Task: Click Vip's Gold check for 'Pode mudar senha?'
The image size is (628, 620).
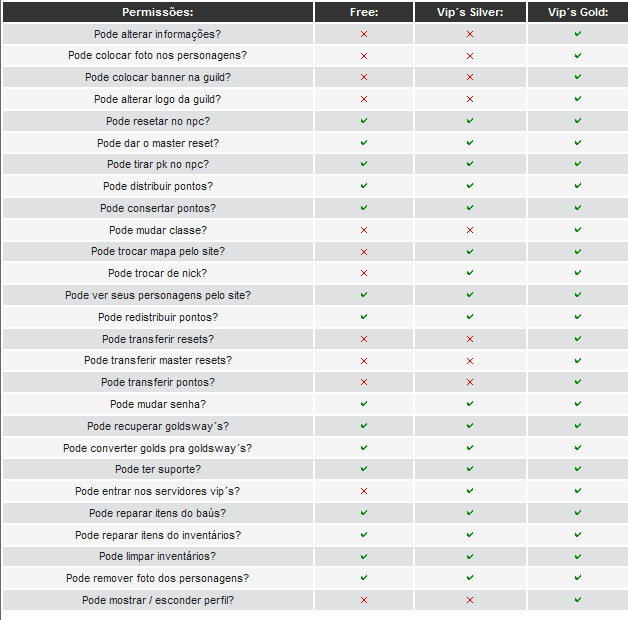Action: [578, 404]
